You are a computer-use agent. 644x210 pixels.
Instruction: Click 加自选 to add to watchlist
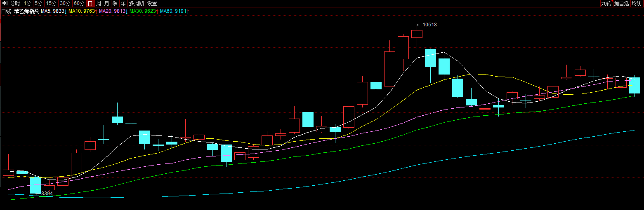(x=622, y=3)
